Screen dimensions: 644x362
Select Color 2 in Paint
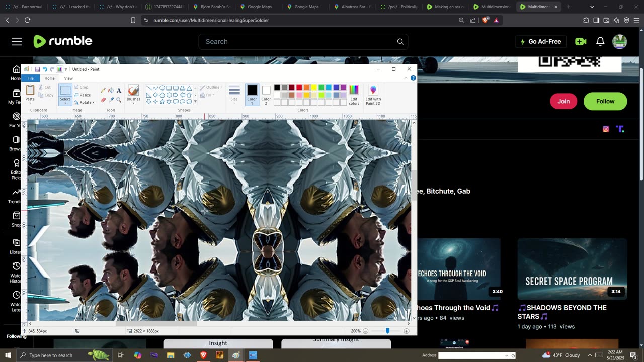266,95
